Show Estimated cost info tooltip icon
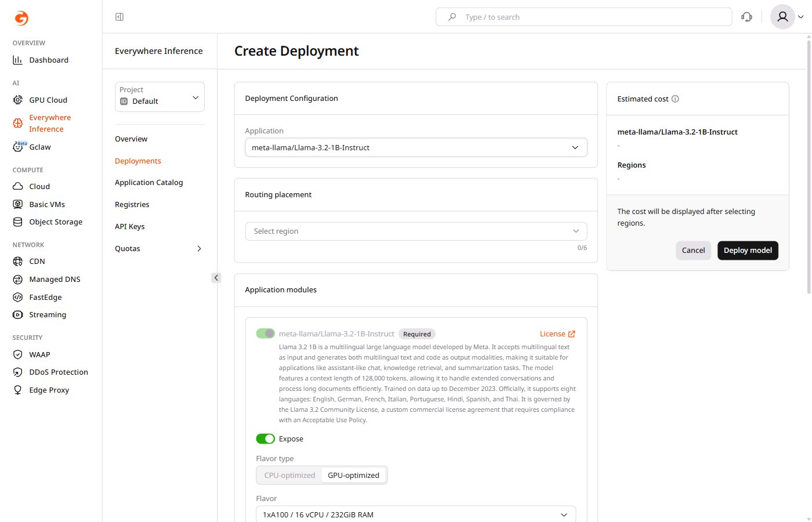This screenshot has height=522, width=812. [675, 99]
